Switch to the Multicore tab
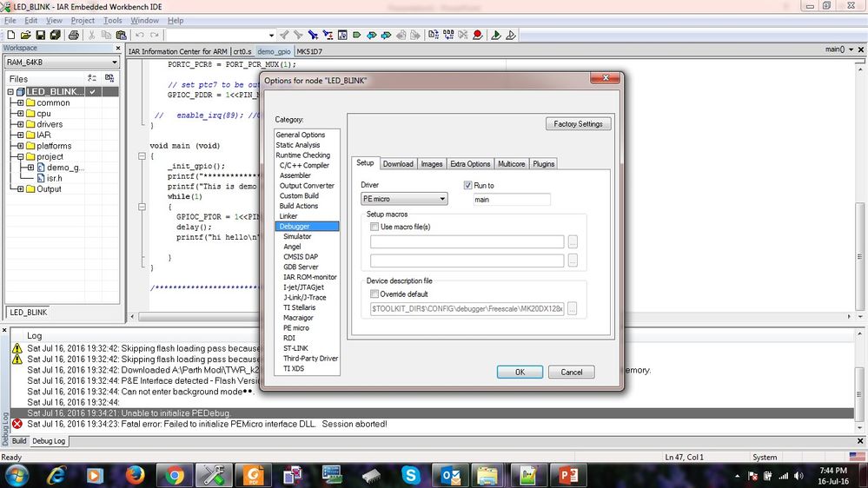This screenshot has width=868, height=488. (x=511, y=164)
